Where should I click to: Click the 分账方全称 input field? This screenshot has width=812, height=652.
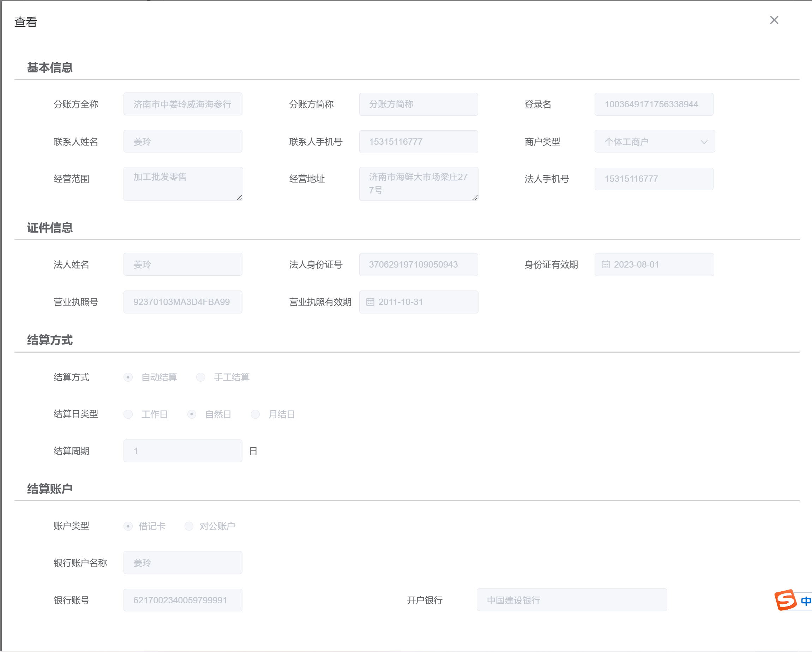pyautogui.click(x=183, y=104)
